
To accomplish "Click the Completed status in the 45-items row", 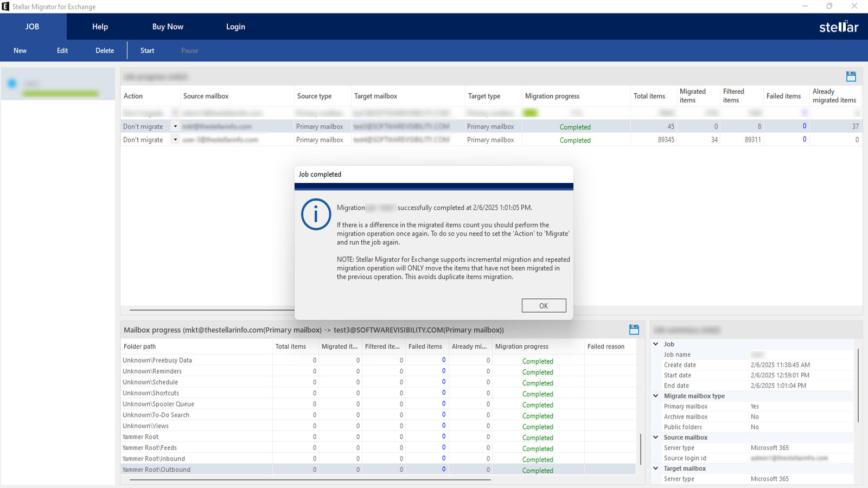I will (x=575, y=127).
